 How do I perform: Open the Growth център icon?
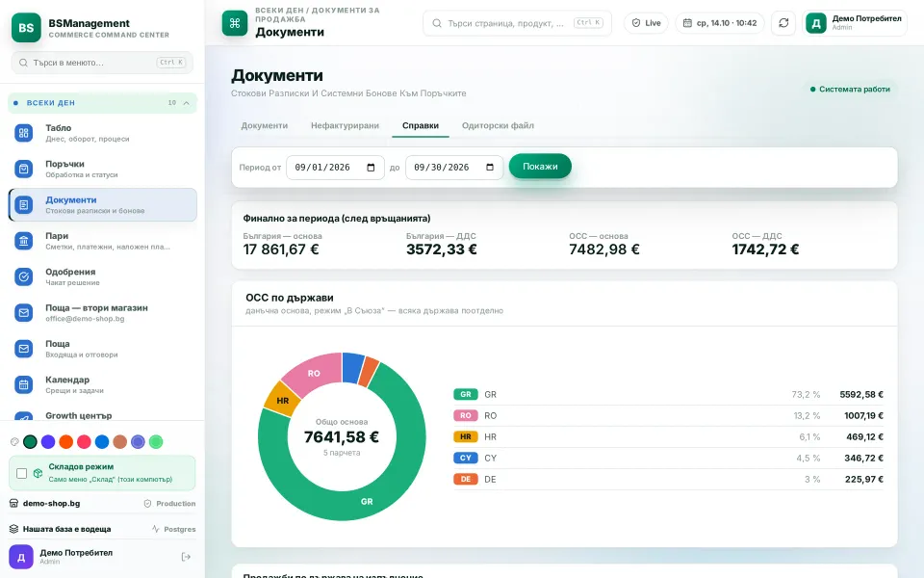(x=23, y=416)
